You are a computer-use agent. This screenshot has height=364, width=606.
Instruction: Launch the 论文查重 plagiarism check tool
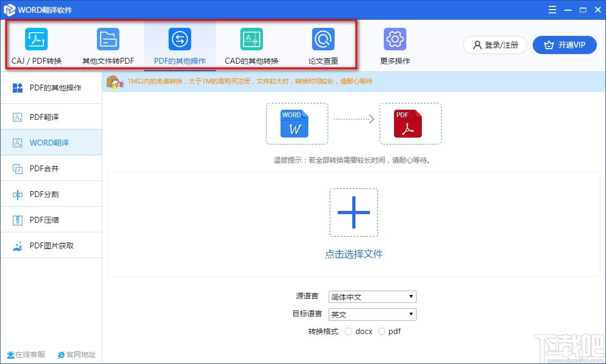[323, 45]
